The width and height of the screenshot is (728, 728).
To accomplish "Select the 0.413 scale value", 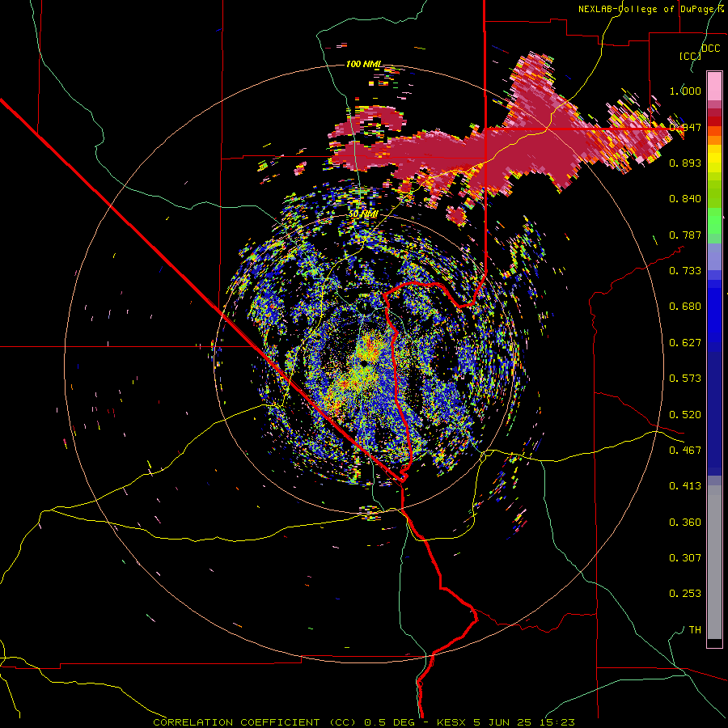I will click(x=685, y=486).
